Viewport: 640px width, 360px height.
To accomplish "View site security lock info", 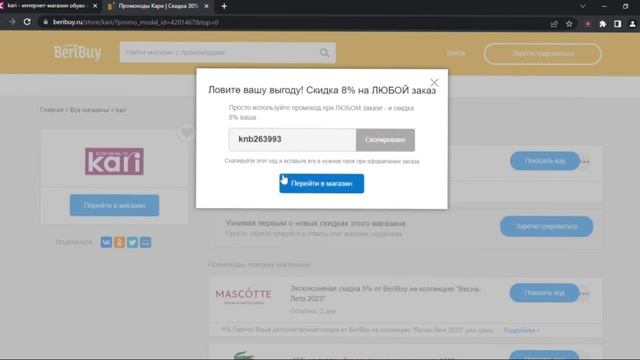I will [x=45, y=22].
